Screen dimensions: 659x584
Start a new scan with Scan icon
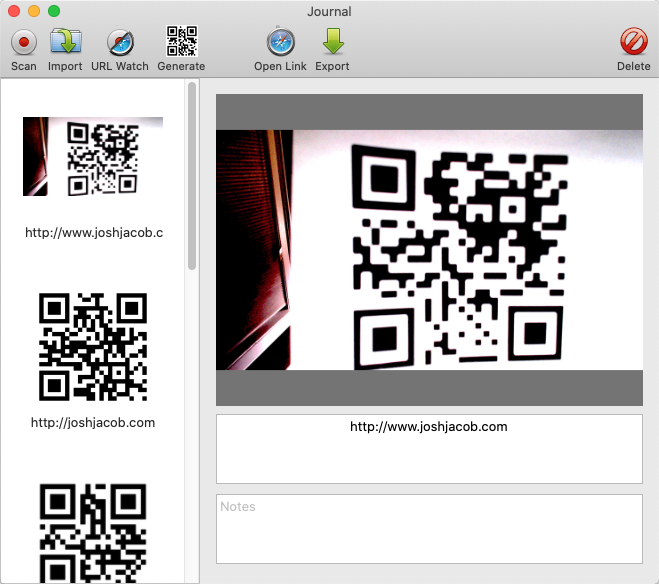(24, 42)
